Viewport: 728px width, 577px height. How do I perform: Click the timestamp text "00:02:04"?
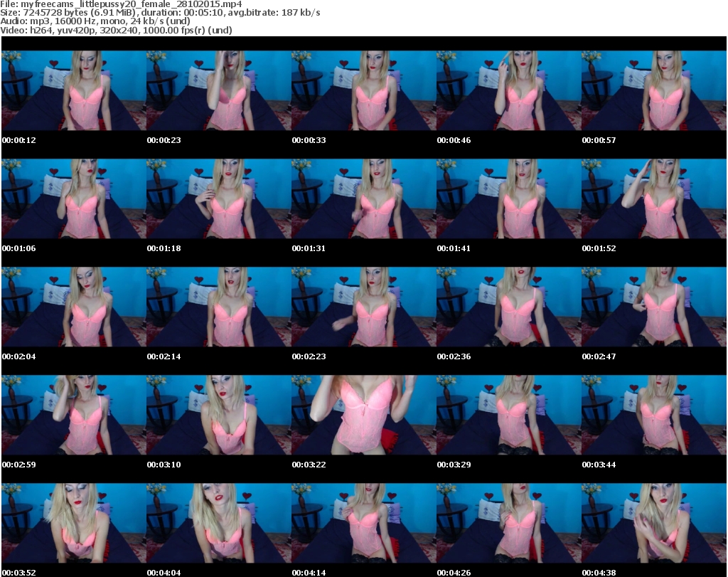[19, 356]
